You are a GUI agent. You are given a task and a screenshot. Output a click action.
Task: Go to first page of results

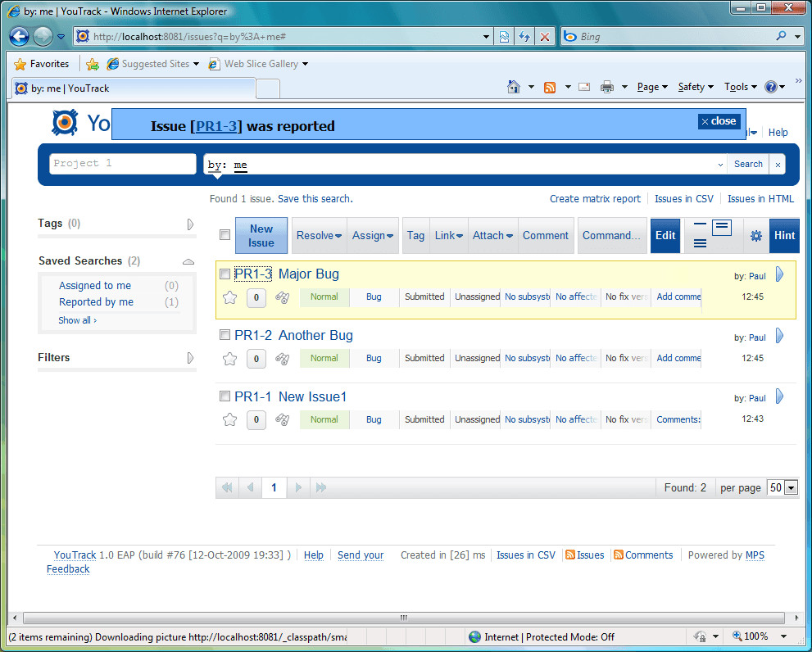[227, 487]
